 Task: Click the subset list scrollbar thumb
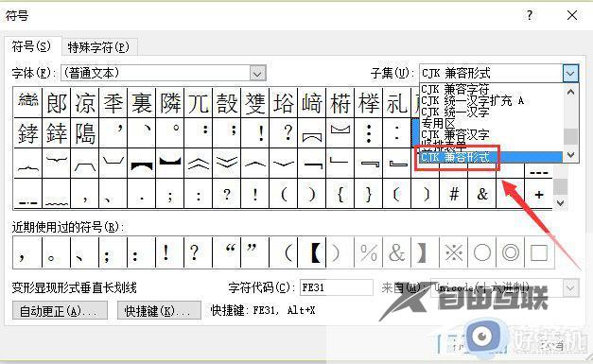pyautogui.click(x=570, y=136)
